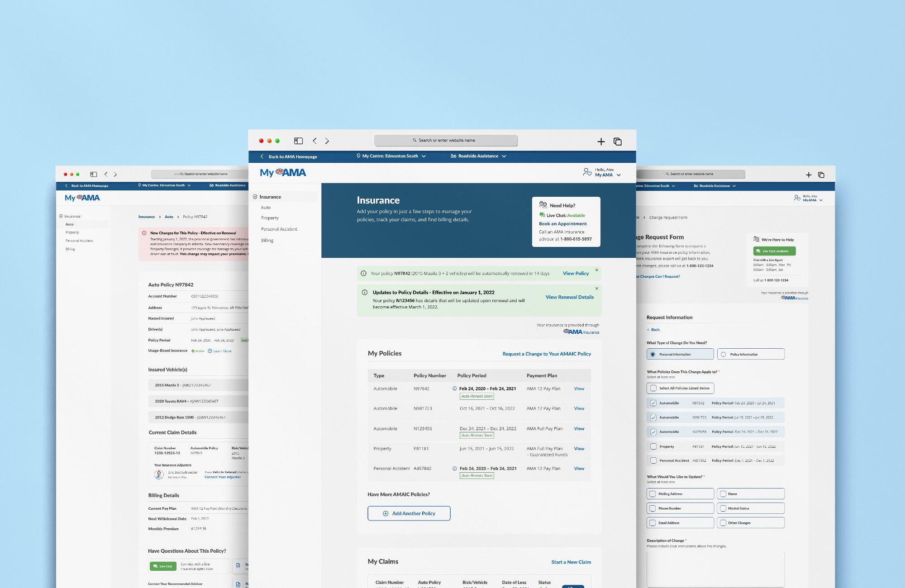Open a new tab with center plus icon
The image size is (905, 588).
tap(601, 142)
